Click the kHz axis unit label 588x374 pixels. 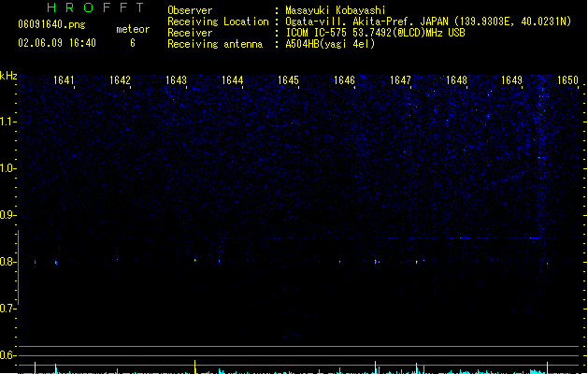[8, 76]
